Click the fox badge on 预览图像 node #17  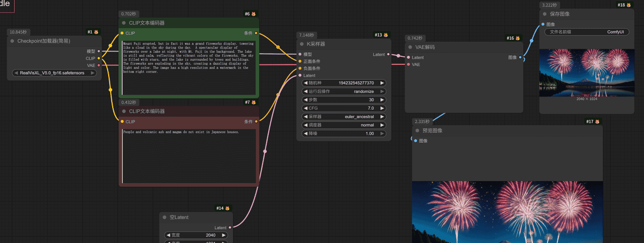coord(597,121)
